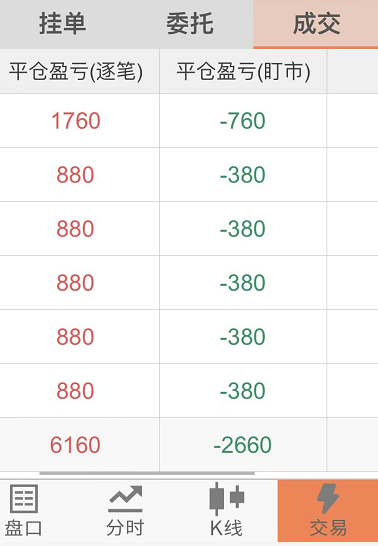The image size is (378, 546).
Task: Select the 成交 tab
Action: click(x=316, y=24)
